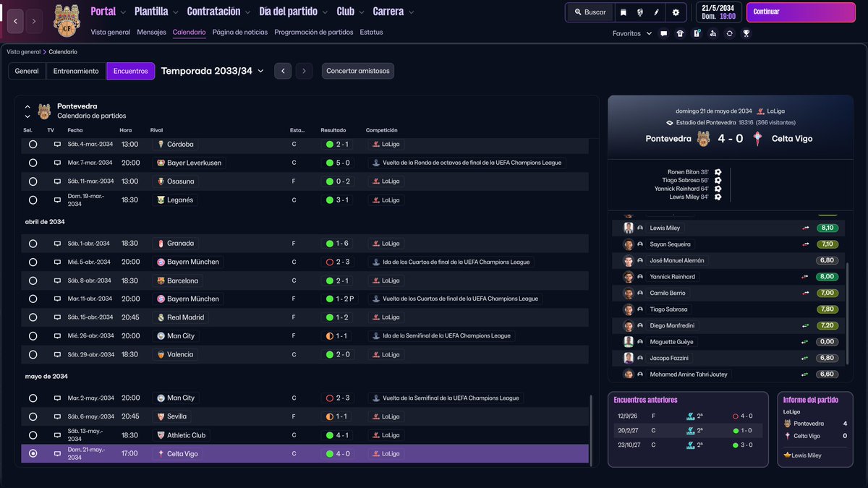This screenshot has width=868, height=488.
Task: Open the shirt squad favorite shortcut
Action: [680, 33]
